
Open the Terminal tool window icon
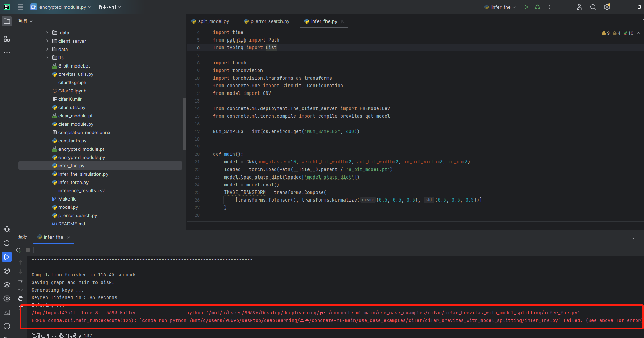(7, 312)
